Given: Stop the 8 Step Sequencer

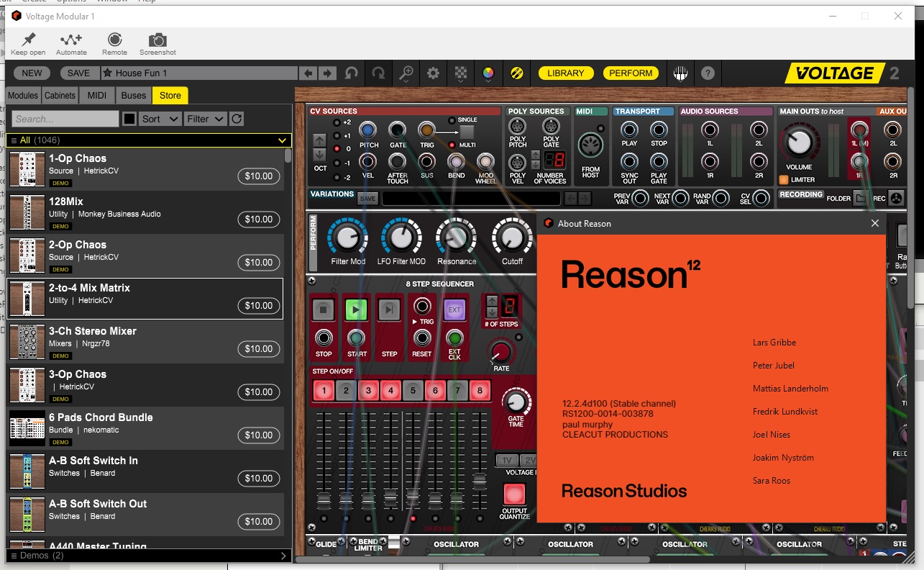Looking at the screenshot, I should coord(324,310).
